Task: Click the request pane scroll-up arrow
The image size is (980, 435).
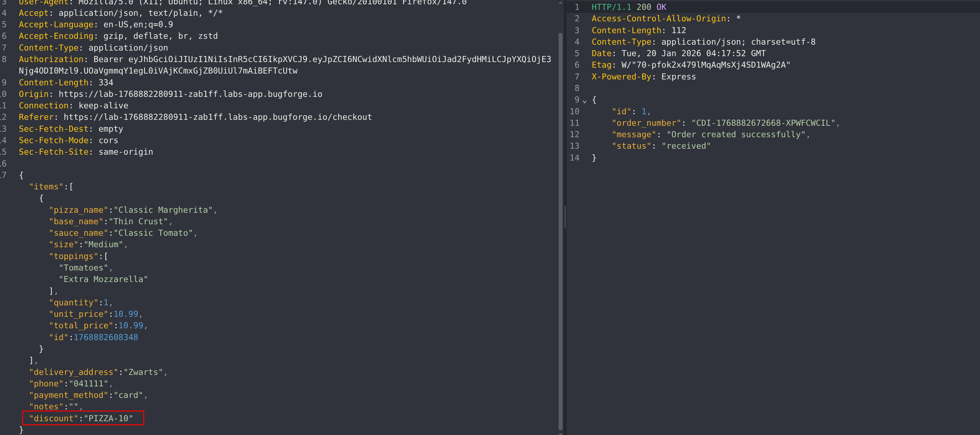Action: point(560,3)
